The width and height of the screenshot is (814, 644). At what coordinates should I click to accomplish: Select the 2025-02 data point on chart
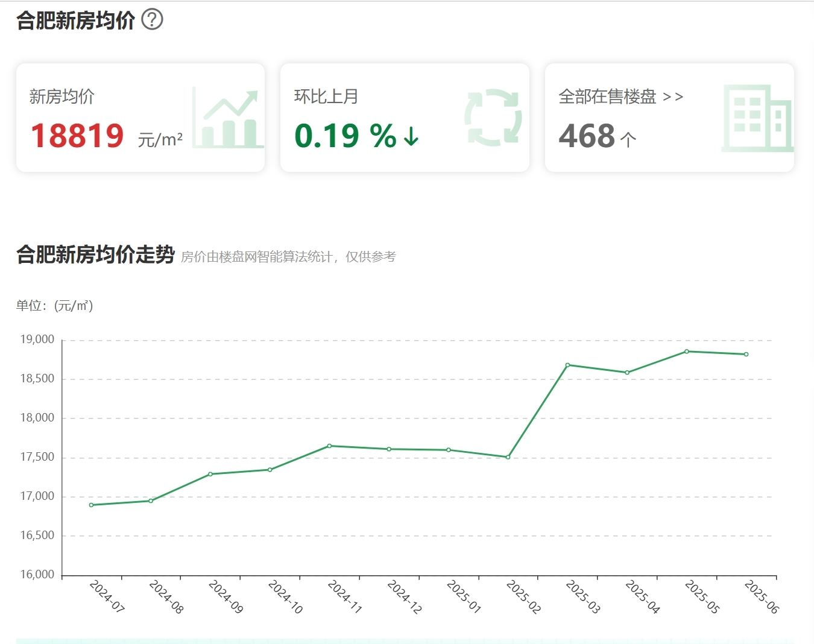(x=508, y=457)
